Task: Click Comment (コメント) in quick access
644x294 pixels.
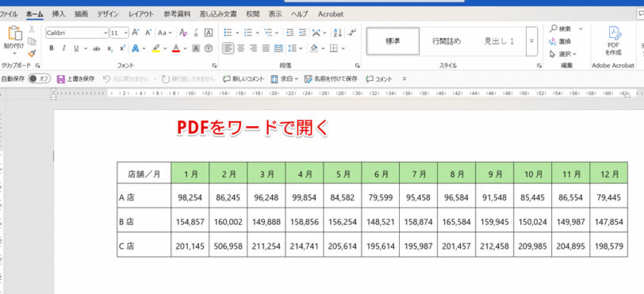Action: click(x=379, y=78)
